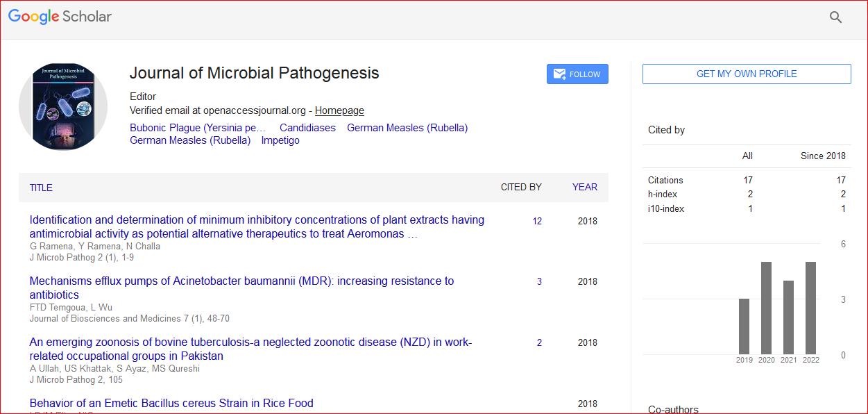Viewport: 868px width, 414px height.
Task: Click Get My Own Profile button
Action: pyautogui.click(x=746, y=74)
